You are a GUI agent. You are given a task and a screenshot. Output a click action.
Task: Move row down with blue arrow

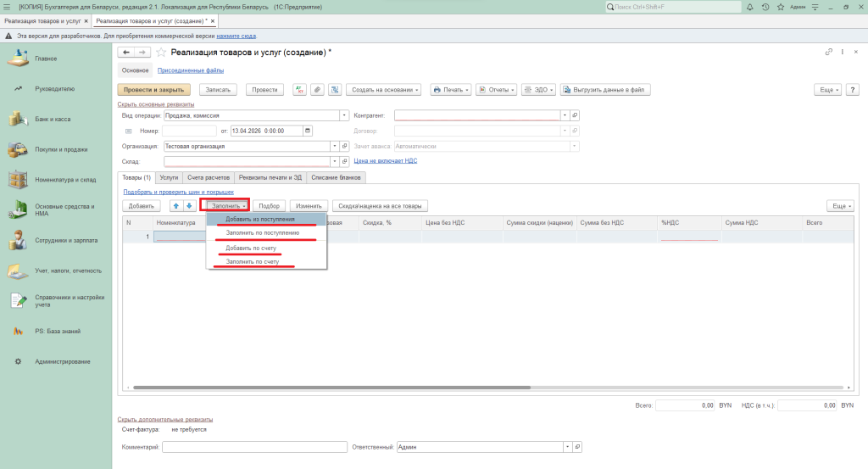tap(189, 205)
